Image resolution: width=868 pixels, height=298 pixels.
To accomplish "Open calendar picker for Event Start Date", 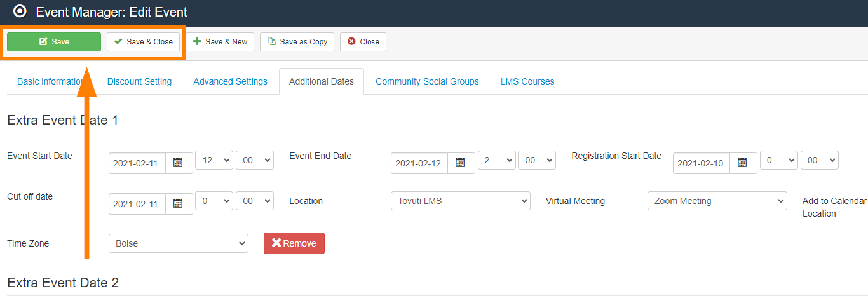I will point(179,163).
